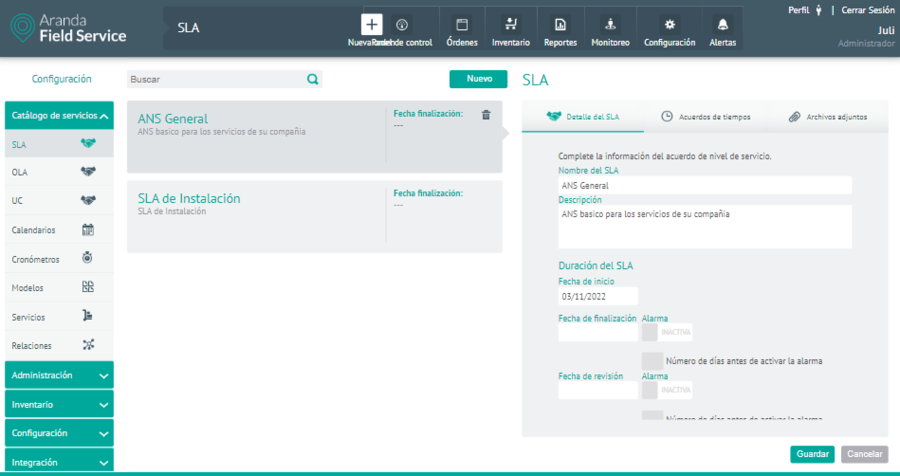This screenshot has width=900, height=476.
Task: Click the Fecha de finalización date field
Action: (x=598, y=332)
